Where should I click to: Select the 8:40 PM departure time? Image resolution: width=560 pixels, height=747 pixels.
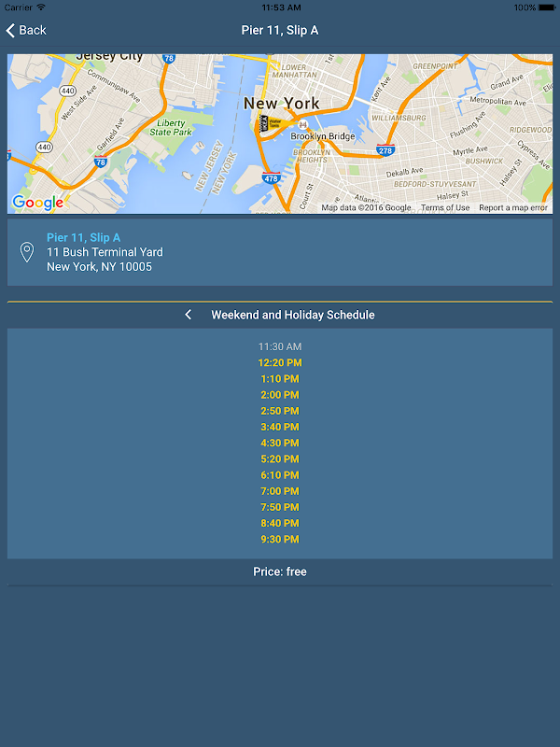click(280, 523)
